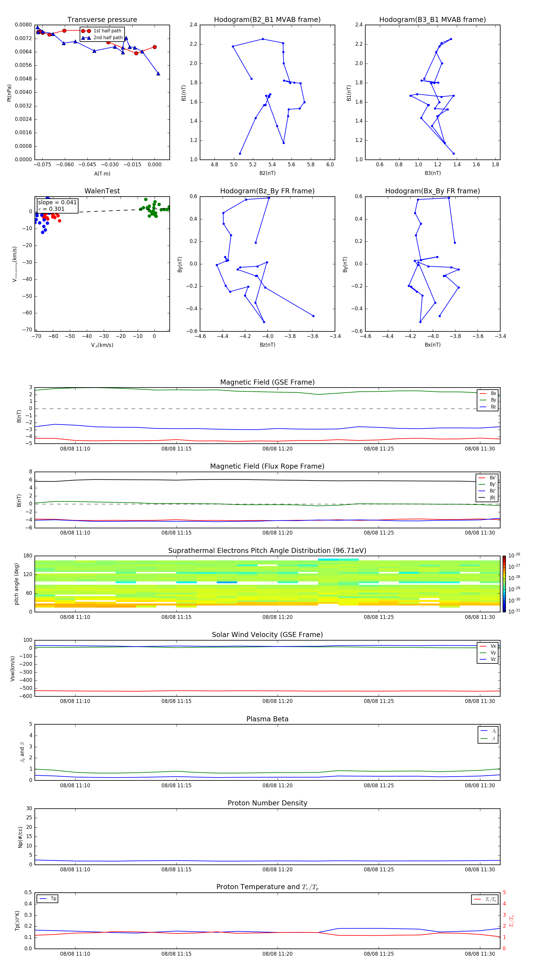This screenshot has height=980, width=535.
Task: Click '08/08 11:20' tick in Plasma Beta panel
Action: (x=277, y=785)
